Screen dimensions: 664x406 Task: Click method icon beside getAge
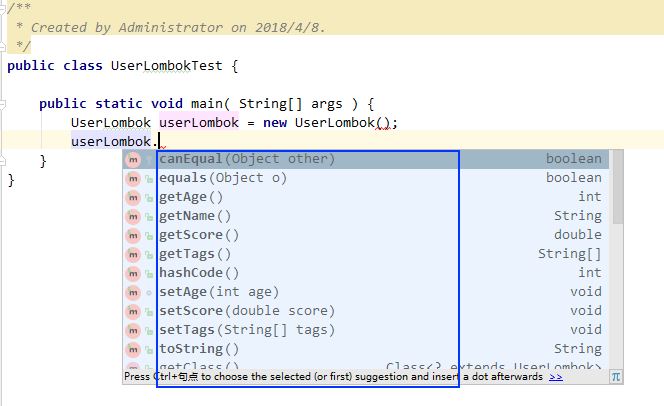coord(133,198)
